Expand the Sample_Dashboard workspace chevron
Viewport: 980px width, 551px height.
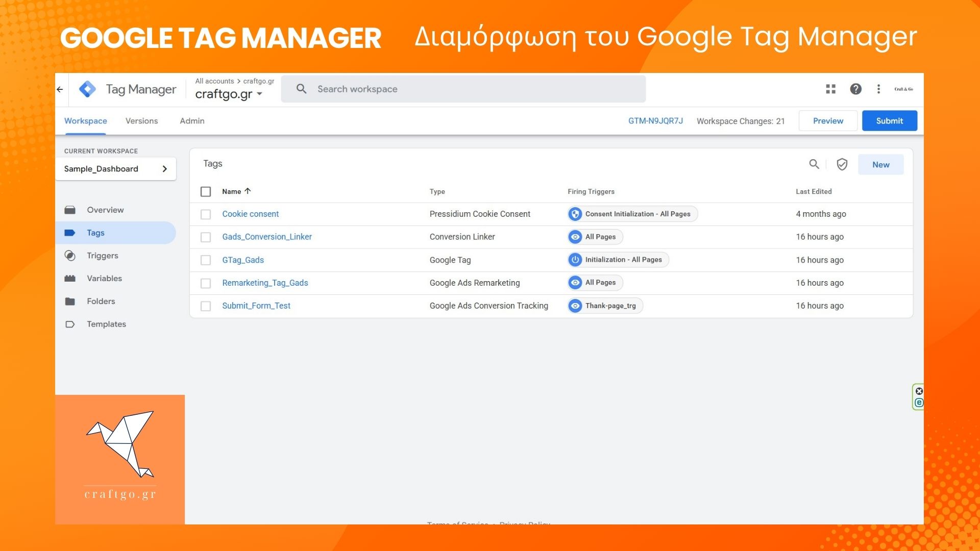pyautogui.click(x=164, y=169)
